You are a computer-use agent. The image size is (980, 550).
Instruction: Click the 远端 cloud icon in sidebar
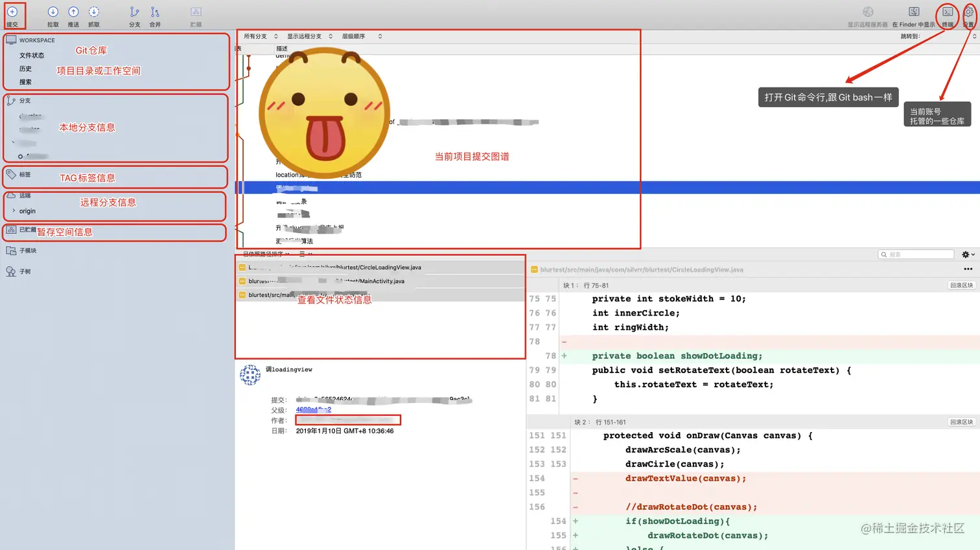point(11,195)
